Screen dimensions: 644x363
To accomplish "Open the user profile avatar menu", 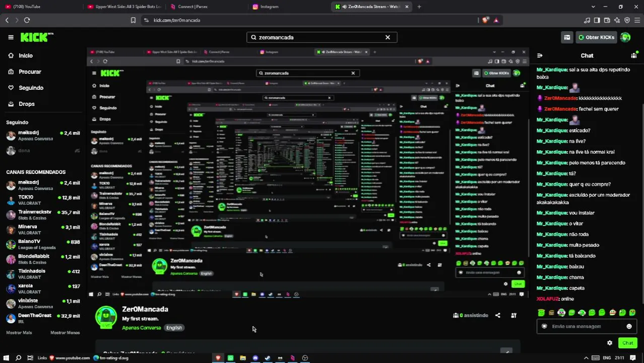I will [625, 37].
